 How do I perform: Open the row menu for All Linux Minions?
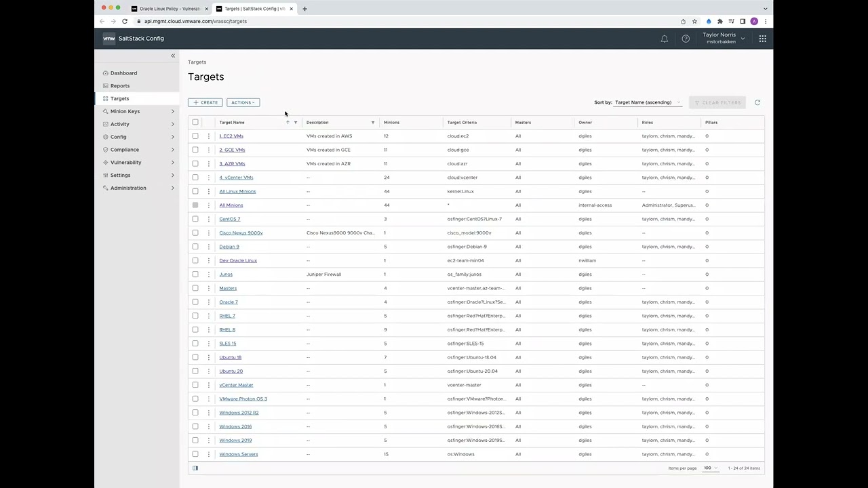click(x=209, y=191)
